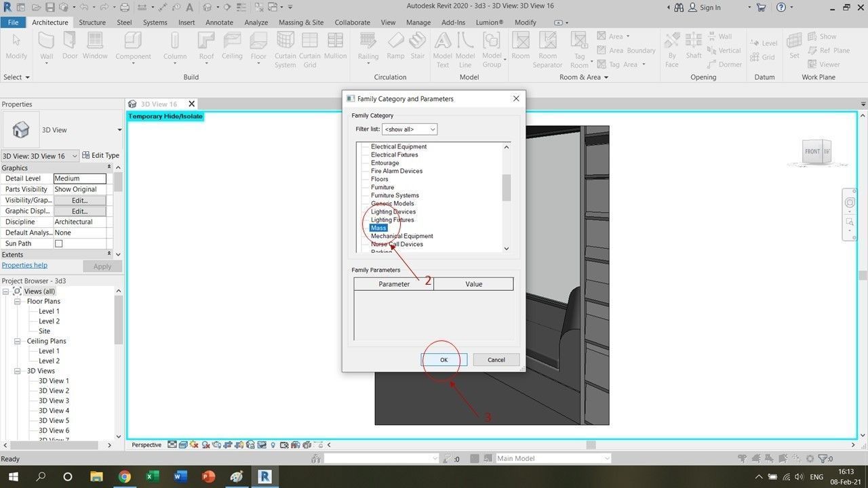Select Mechanical Equipment in the category list
The height and width of the screenshot is (488, 868).
402,236
